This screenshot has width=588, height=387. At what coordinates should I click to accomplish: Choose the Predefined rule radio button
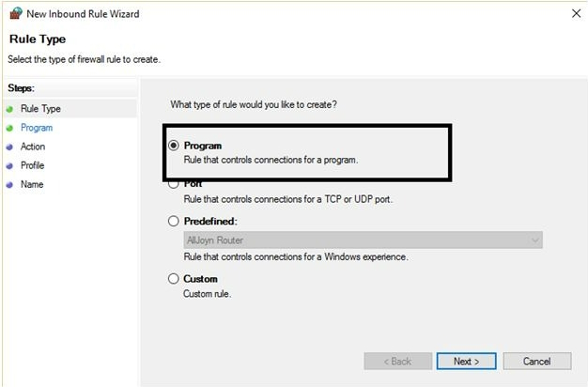173,222
